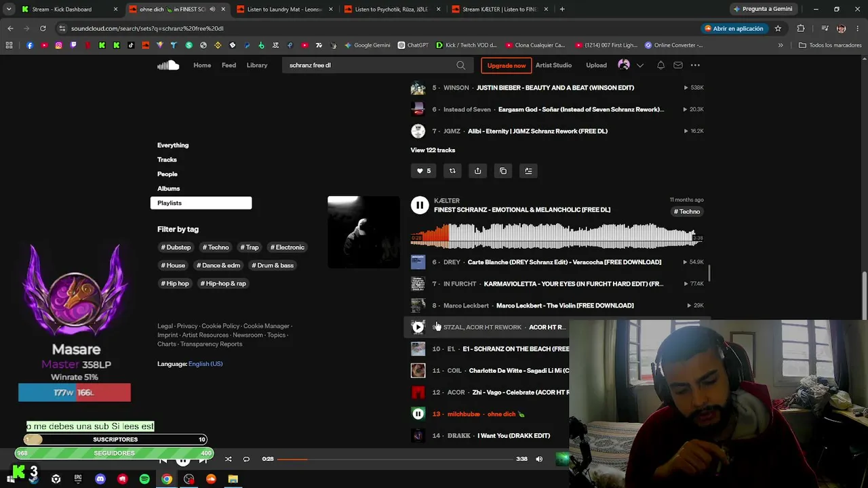Click the search magnifier icon
The image size is (868, 488).
(461, 66)
